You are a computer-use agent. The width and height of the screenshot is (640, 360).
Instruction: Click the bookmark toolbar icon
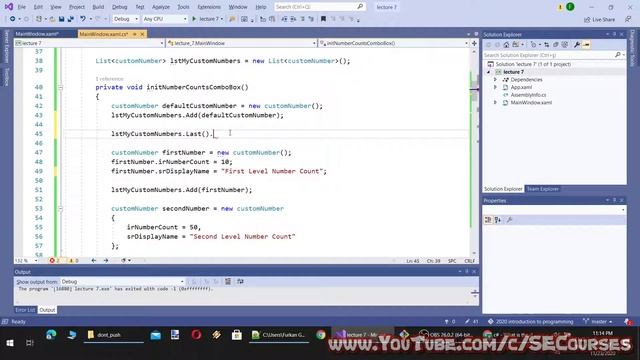tap(323, 19)
